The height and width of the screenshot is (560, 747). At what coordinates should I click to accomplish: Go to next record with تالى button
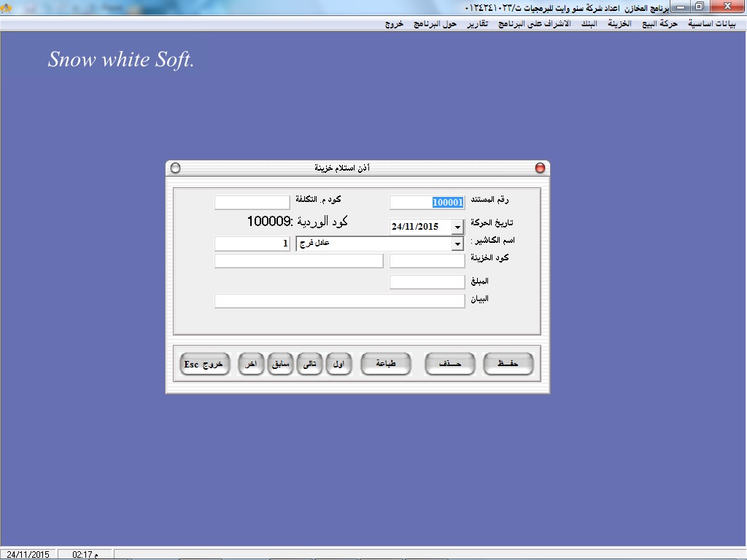pos(309,364)
